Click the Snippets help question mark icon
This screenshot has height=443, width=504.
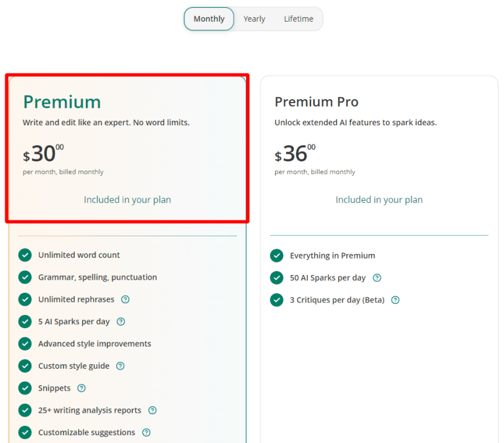pyautogui.click(x=81, y=389)
